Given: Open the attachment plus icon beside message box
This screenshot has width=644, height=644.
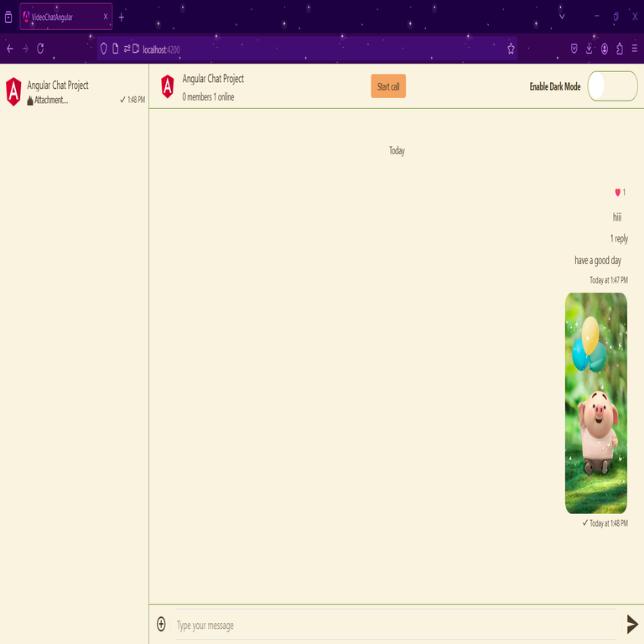Looking at the screenshot, I should click(x=161, y=624).
